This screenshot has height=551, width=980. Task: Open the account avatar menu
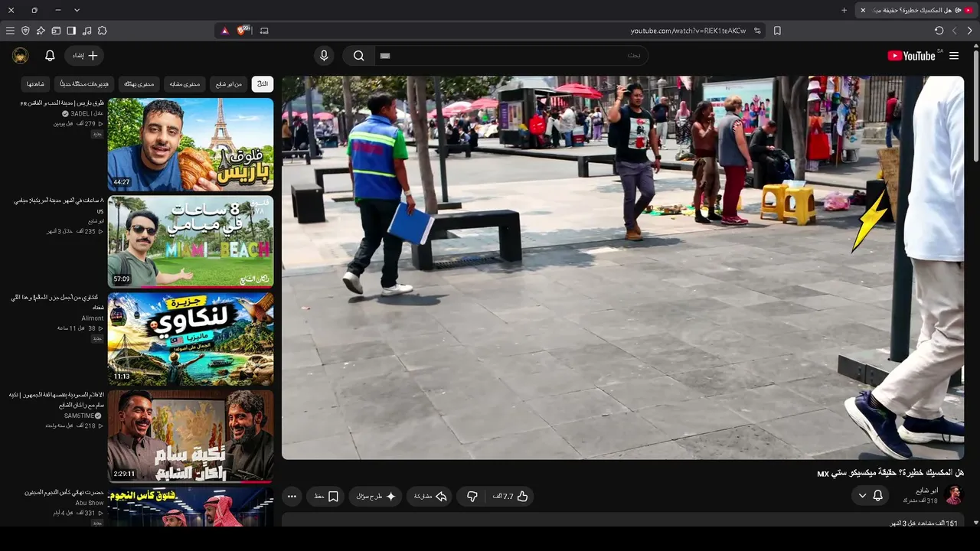tap(21, 56)
